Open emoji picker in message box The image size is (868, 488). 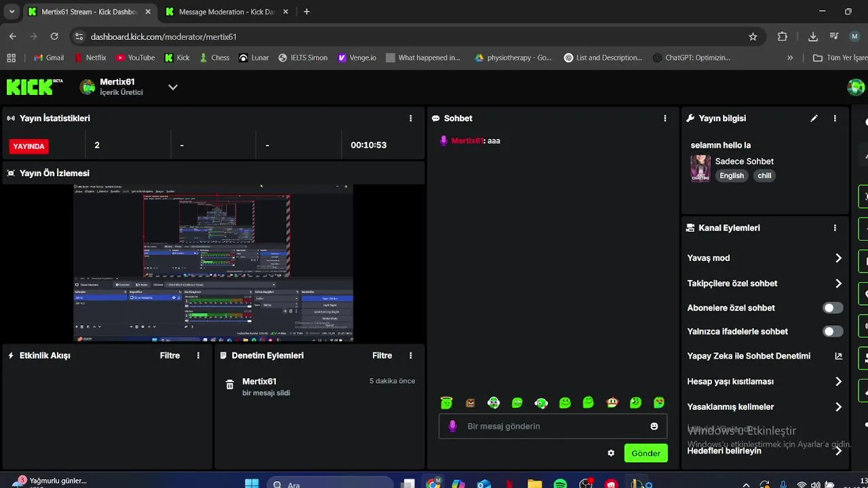(654, 426)
